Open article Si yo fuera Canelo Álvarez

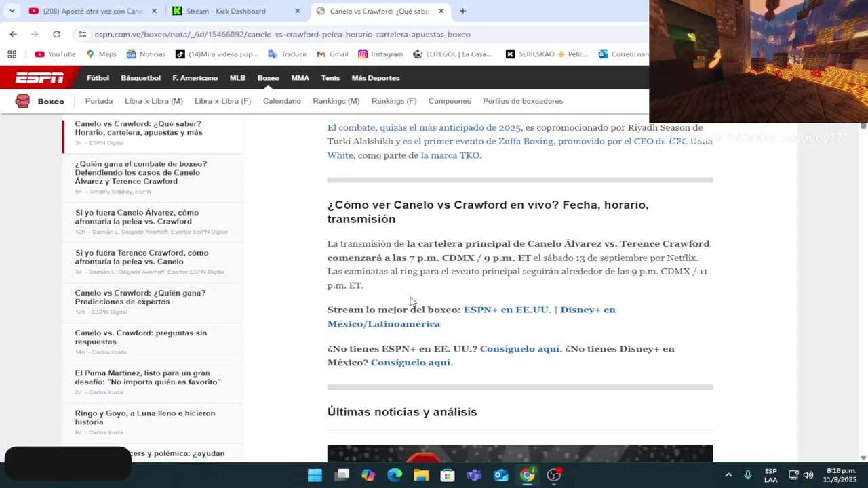[137, 217]
